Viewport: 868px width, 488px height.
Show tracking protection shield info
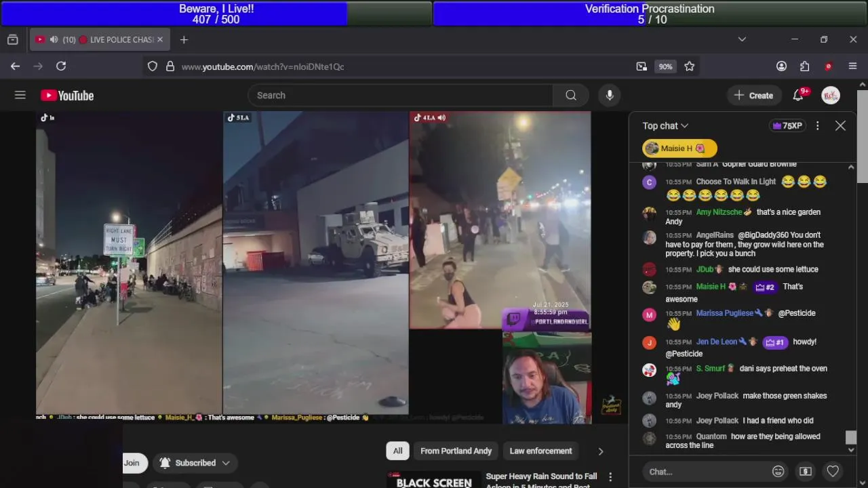153,66
